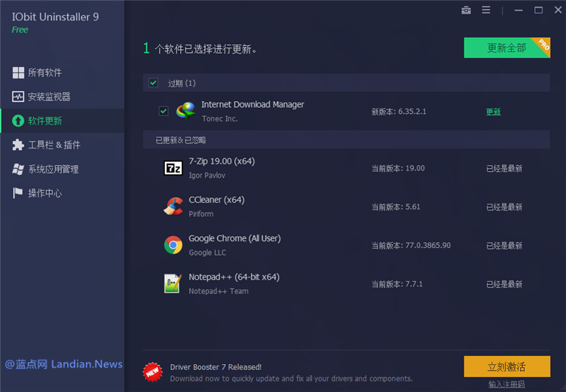Click the Igor Pavlov publisher text

[207, 176]
